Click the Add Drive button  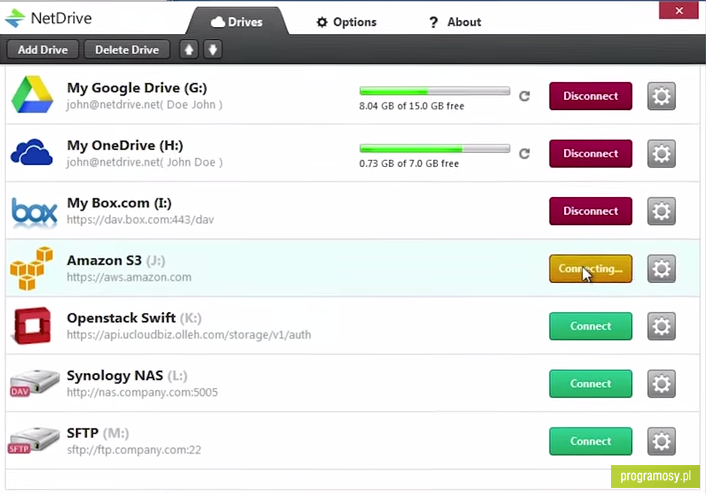point(43,50)
